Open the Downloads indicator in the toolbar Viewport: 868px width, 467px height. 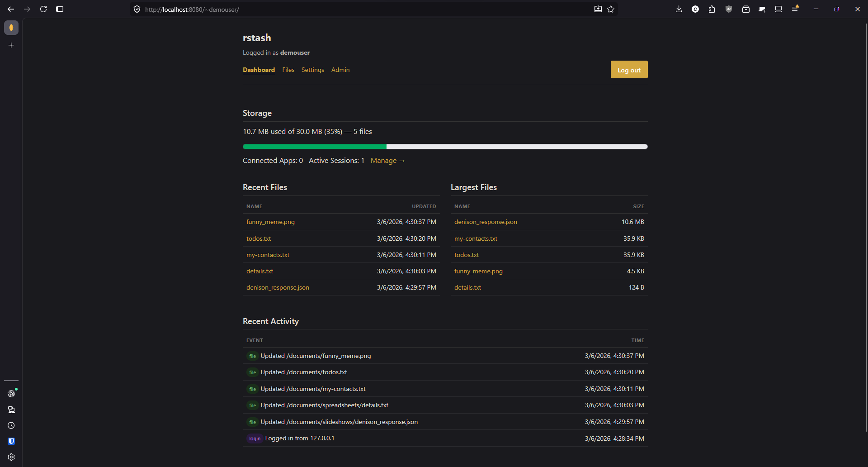point(679,9)
